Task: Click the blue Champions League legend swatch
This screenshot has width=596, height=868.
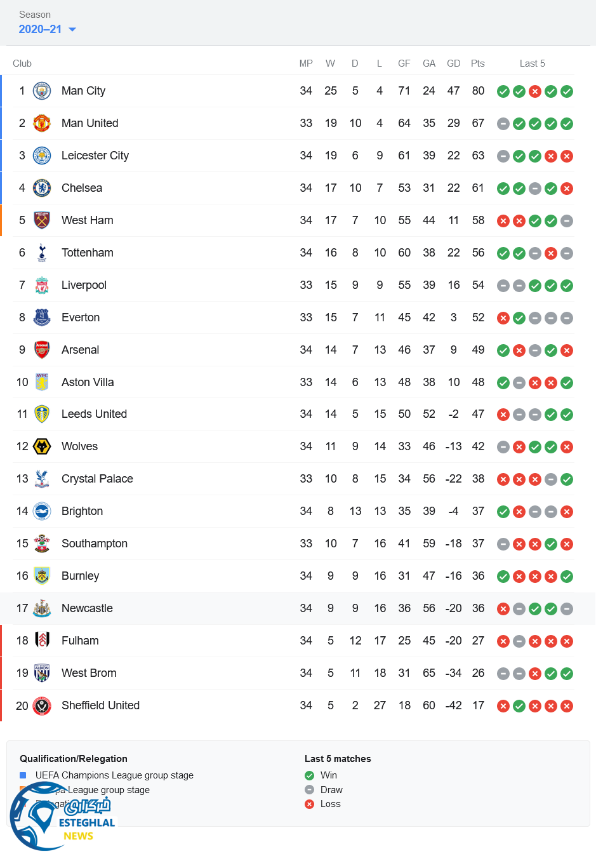Action: [23, 775]
